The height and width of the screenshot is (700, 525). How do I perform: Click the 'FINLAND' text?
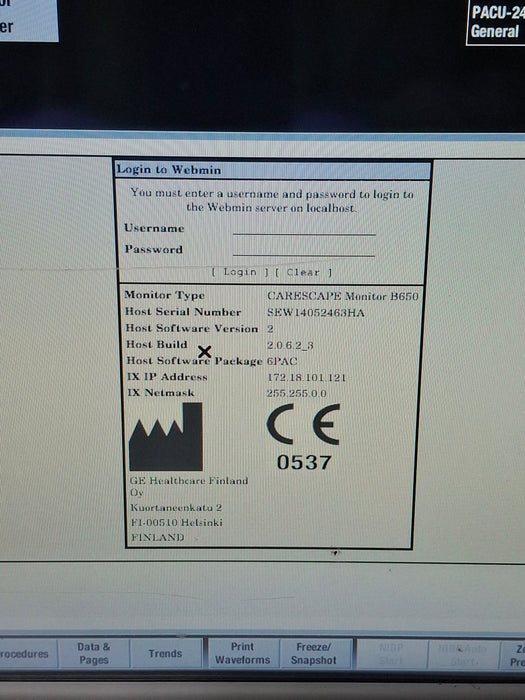pos(158,537)
